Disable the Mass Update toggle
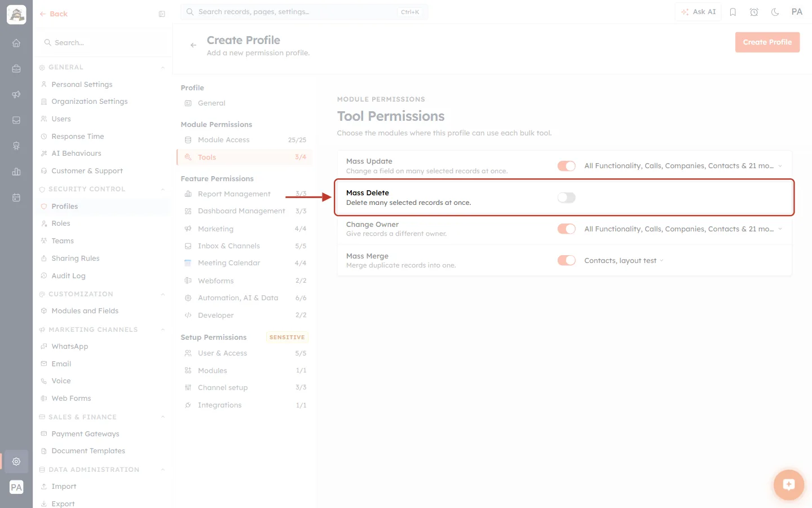Viewport: 812px width, 508px height. click(x=567, y=166)
